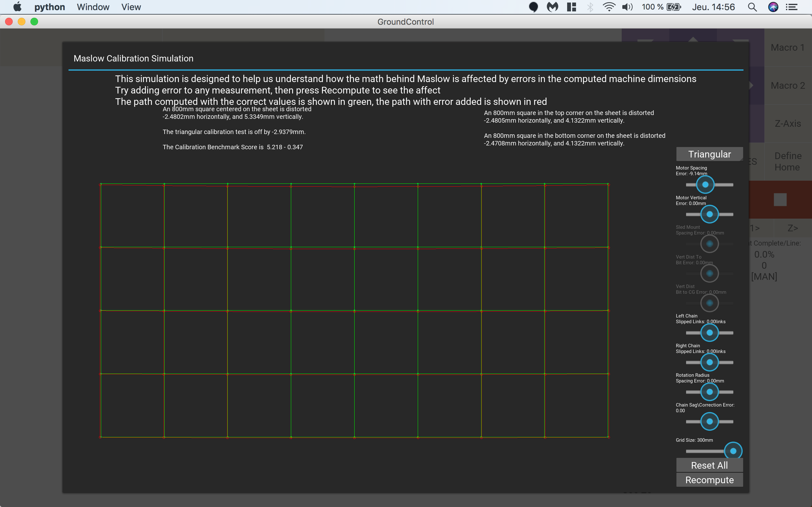Click the Motor Vertical Error slider knob

(709, 214)
